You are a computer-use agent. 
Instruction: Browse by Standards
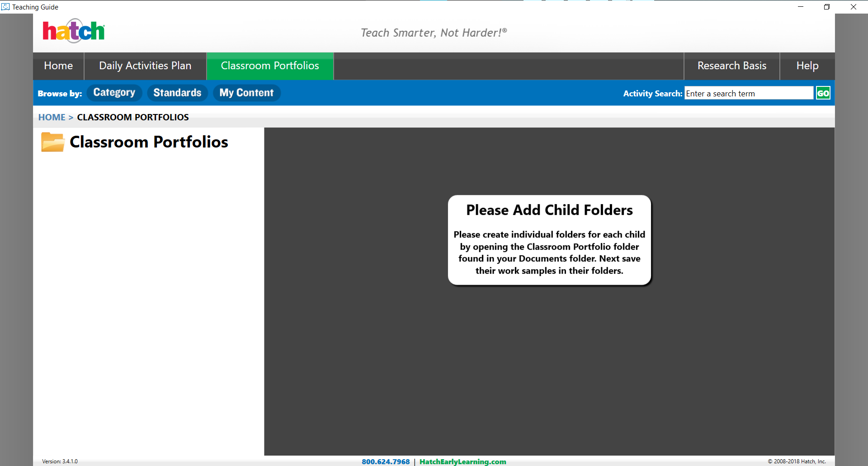(x=177, y=93)
